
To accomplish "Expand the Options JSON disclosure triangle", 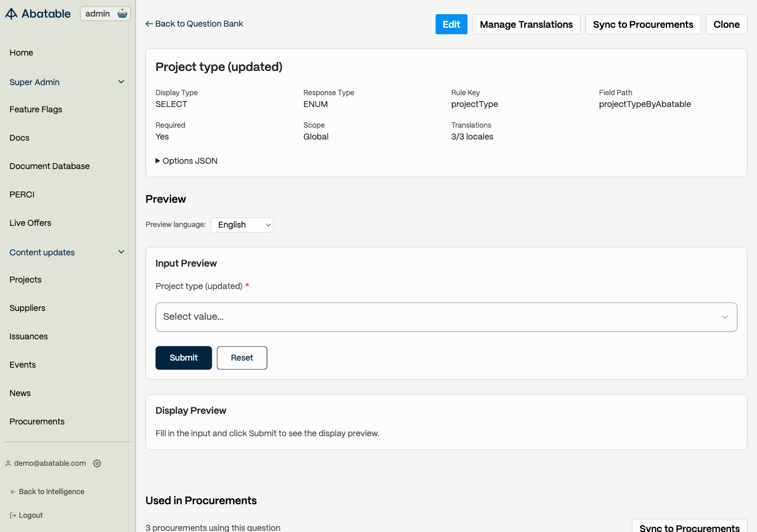I will pyautogui.click(x=158, y=161).
